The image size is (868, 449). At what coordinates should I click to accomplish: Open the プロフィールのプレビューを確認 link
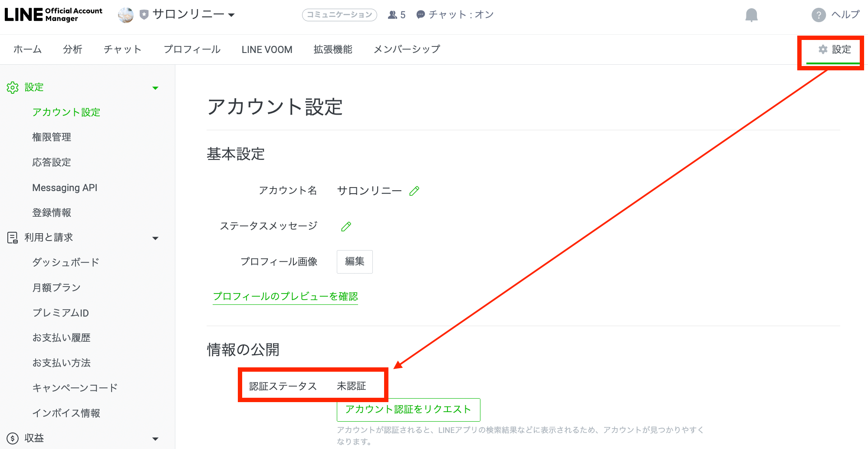(x=285, y=297)
